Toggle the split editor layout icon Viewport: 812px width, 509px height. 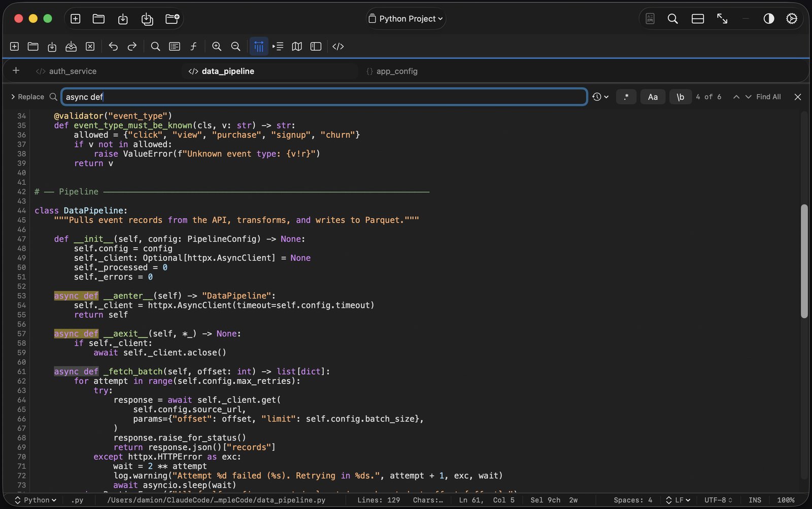698,19
